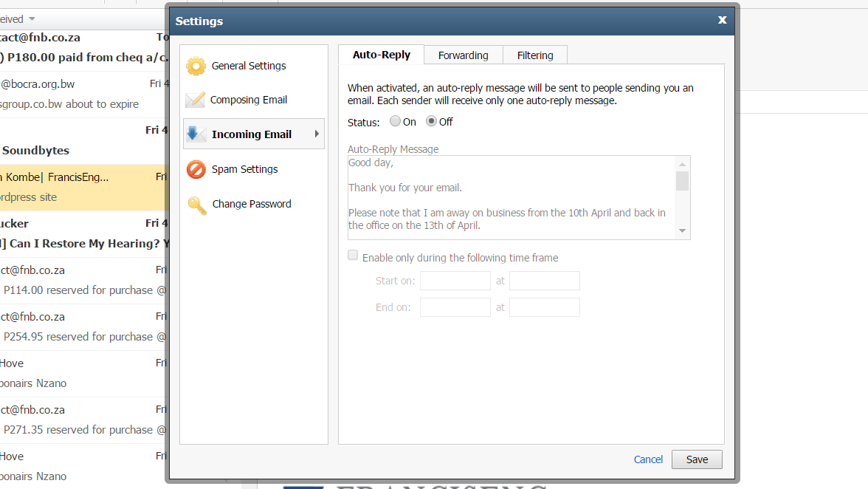Viewport: 868px width, 489px height.
Task: Close the Settings dialog with X
Action: (722, 20)
